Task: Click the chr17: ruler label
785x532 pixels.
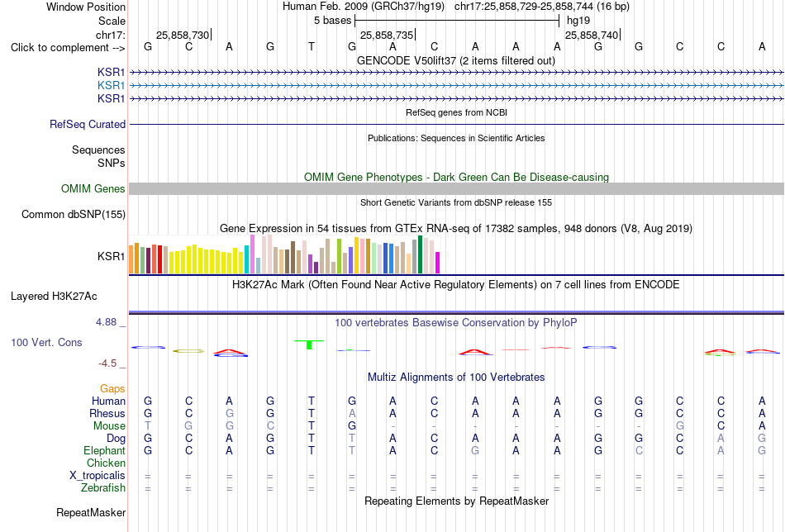Action: 110,35
